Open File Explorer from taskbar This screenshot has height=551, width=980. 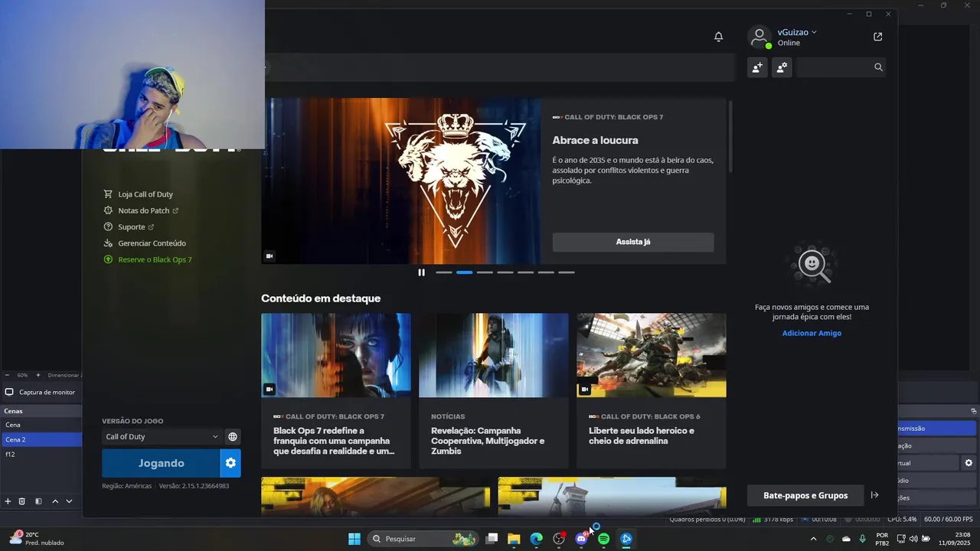[514, 539]
